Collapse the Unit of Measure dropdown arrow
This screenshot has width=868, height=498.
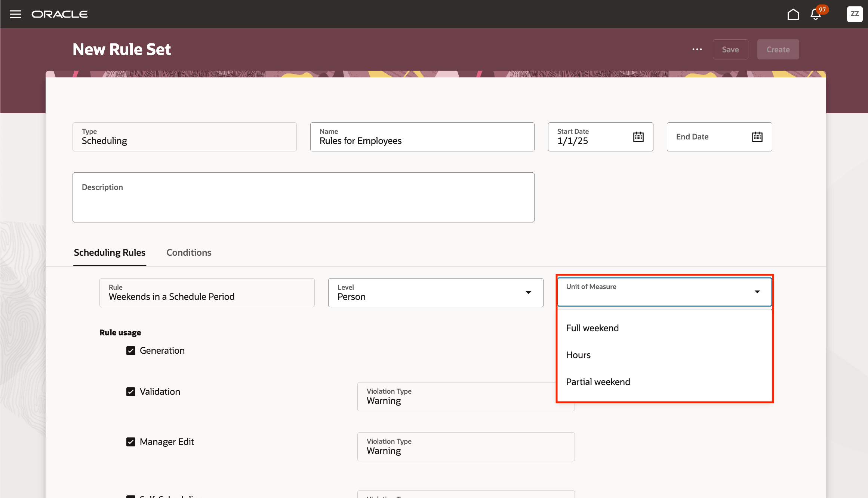[757, 292]
